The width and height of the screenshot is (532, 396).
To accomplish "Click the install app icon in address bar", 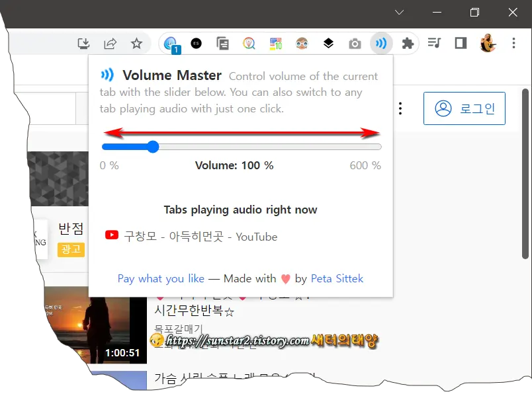I will [x=84, y=44].
